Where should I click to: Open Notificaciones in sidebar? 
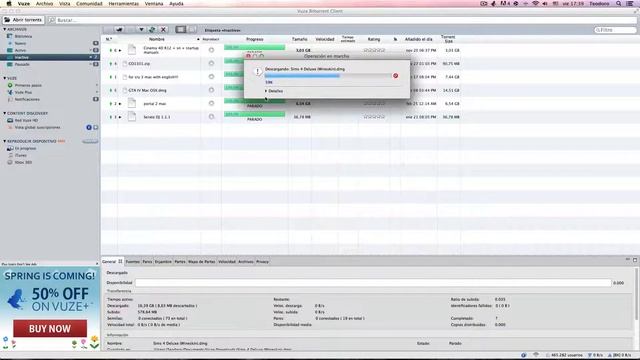[x=27, y=99]
